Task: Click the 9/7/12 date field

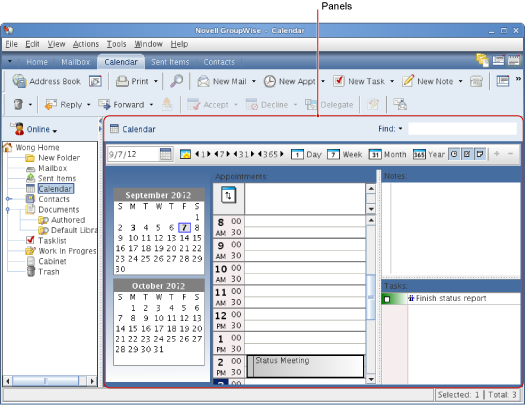Action: tap(133, 154)
